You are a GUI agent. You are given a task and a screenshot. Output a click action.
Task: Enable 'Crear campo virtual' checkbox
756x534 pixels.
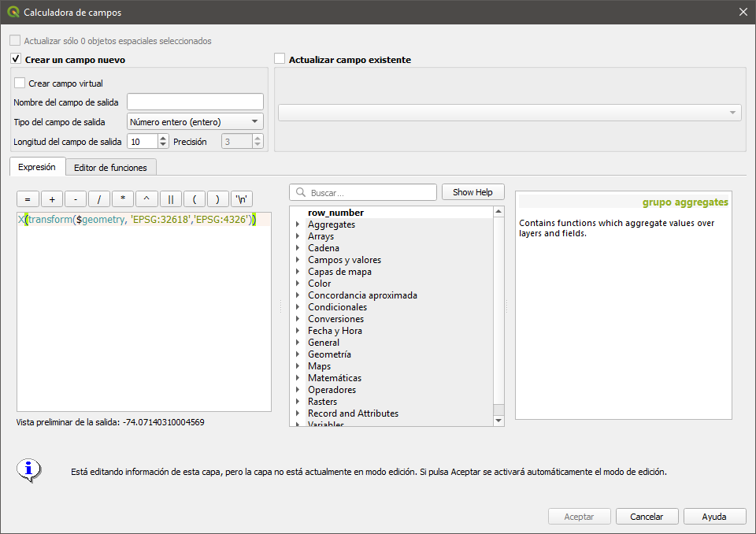click(x=20, y=83)
